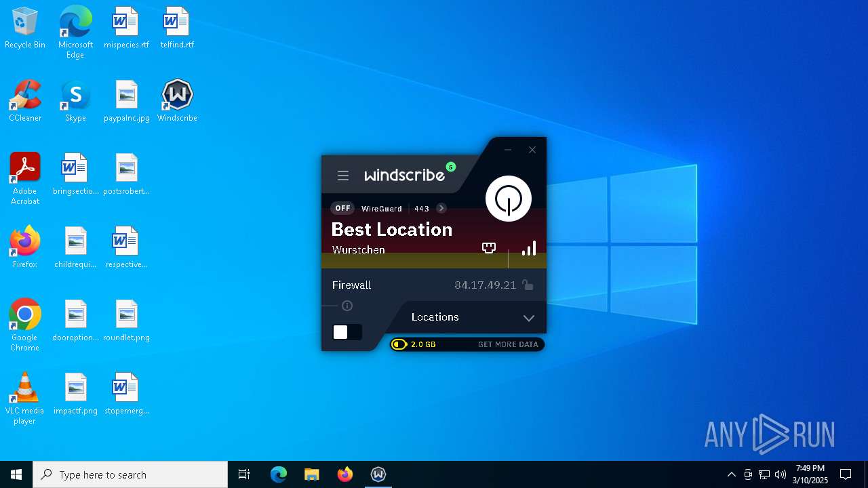The height and width of the screenshot is (488, 868).
Task: Click the Best Location heading
Action: pyautogui.click(x=392, y=229)
